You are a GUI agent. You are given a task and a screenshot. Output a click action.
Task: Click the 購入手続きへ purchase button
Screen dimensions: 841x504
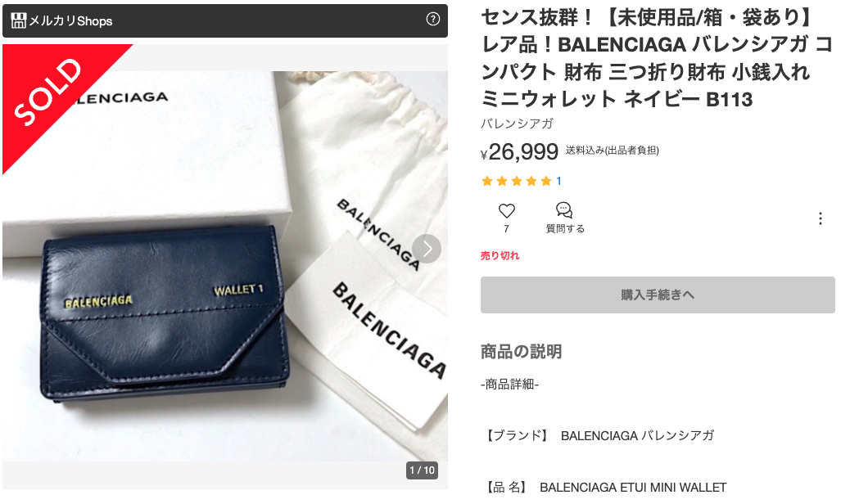(x=658, y=295)
